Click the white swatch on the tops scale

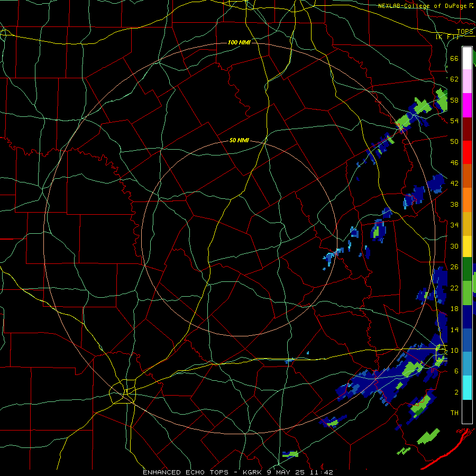pos(467,58)
